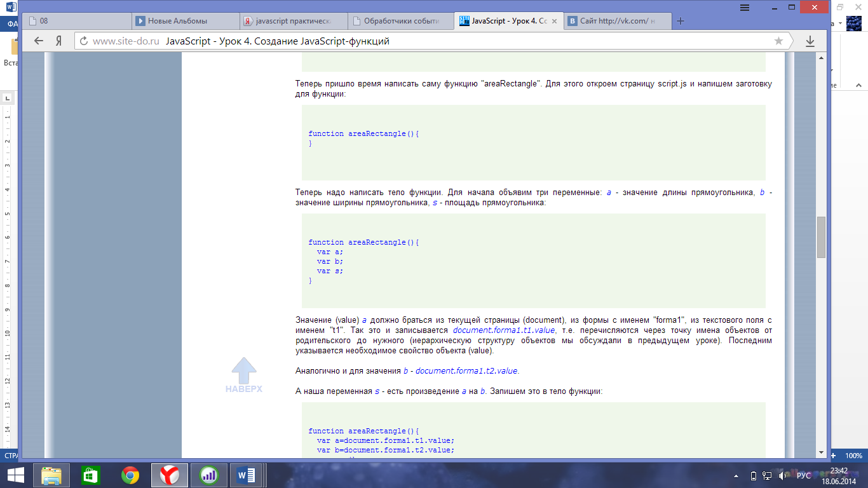
Task: Open Windows Store from the taskbar
Action: point(91,475)
